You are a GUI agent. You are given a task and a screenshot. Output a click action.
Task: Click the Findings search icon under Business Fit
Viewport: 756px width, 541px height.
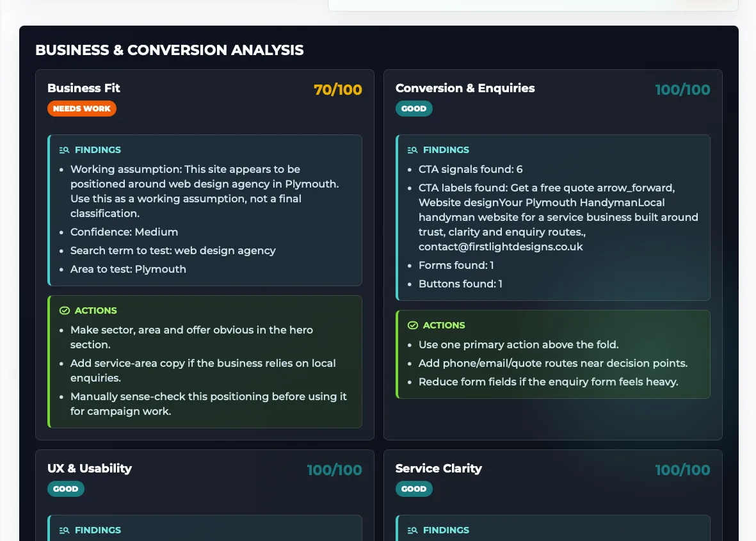click(64, 150)
